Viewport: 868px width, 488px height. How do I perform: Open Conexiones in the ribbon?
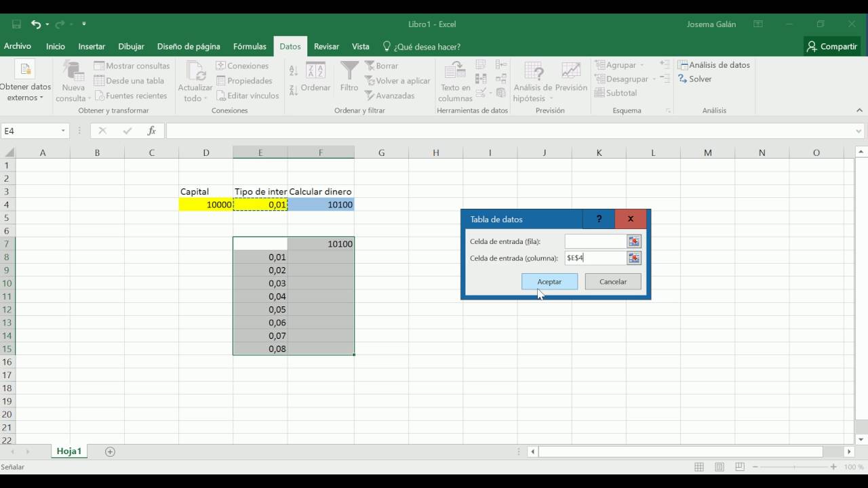[x=242, y=66]
